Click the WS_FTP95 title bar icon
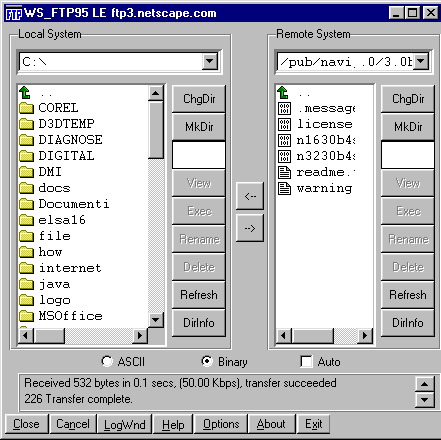Image resolution: width=441 pixels, height=440 pixels. (x=14, y=13)
